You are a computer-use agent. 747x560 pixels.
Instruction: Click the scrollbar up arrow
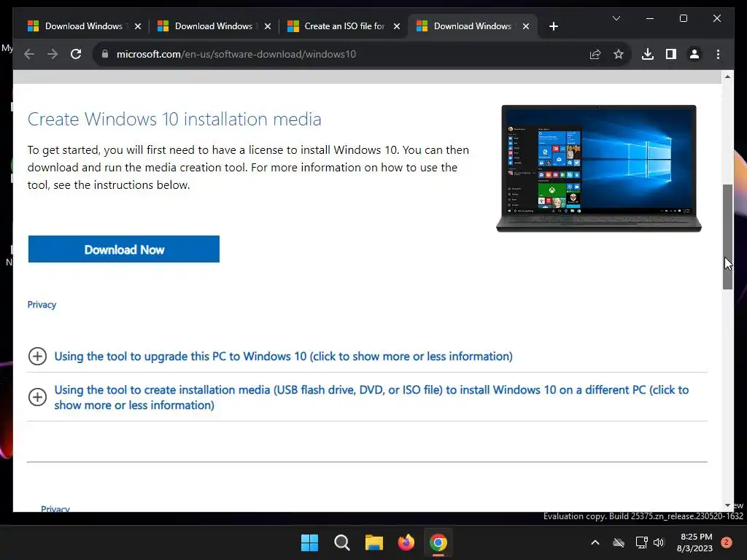tap(727, 77)
